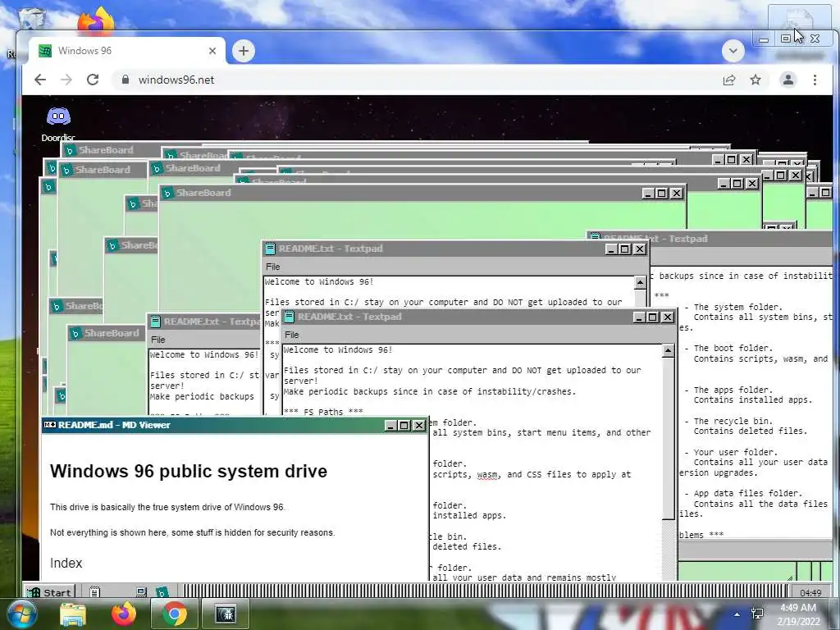Screen dimensions: 840x630
Task: Click '- App data files folder.' line
Action: 743,493
